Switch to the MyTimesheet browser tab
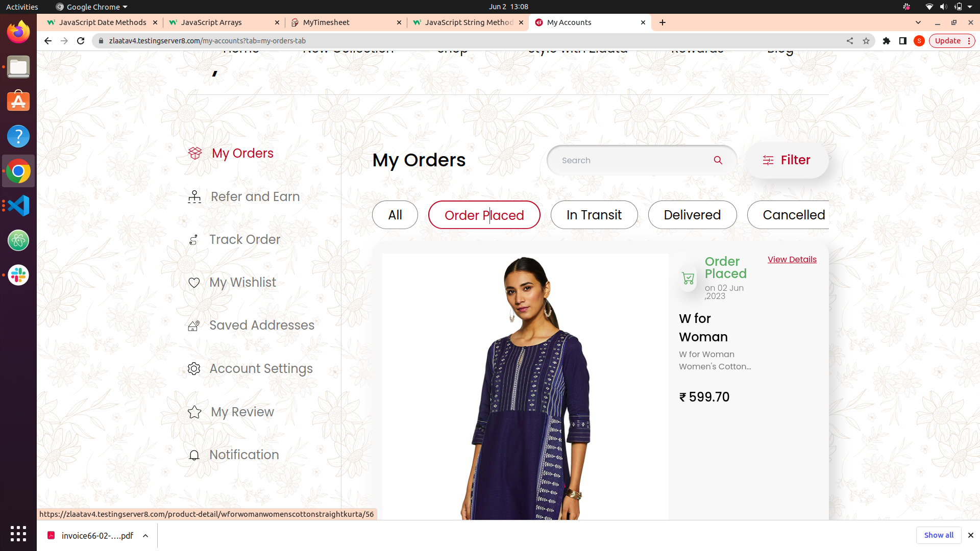The image size is (980, 551). pos(327,22)
